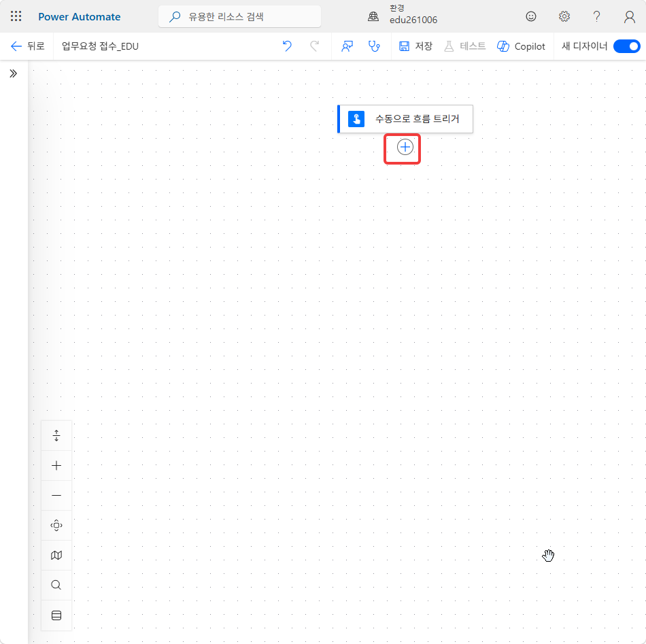Zoom in on the canvas

[x=56, y=466]
